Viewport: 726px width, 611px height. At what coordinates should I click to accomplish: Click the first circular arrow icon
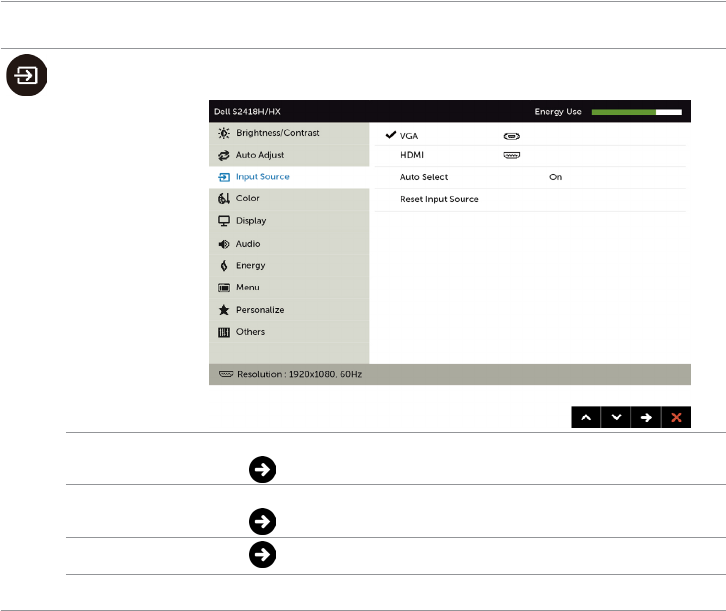(263, 470)
